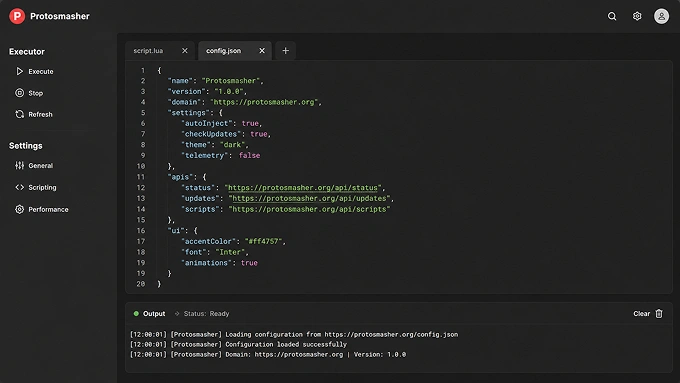The width and height of the screenshot is (680, 383).
Task: Open the user profile avatar
Action: click(661, 16)
